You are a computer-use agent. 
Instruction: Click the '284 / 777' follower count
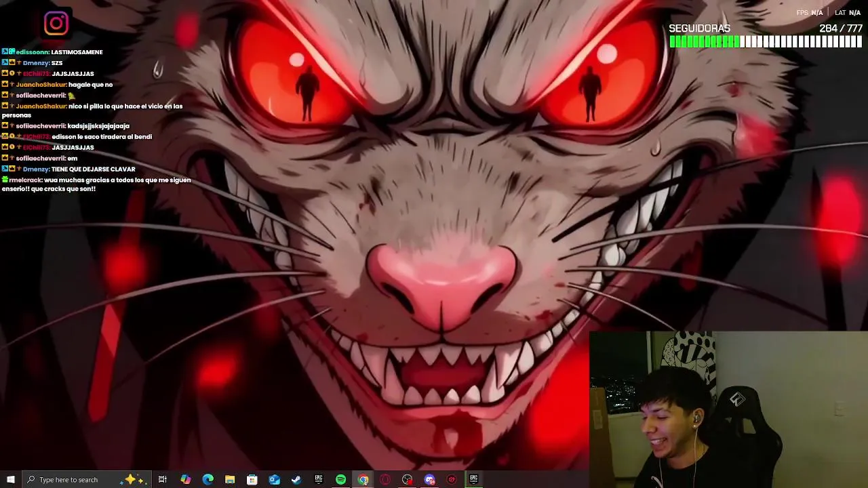coord(841,28)
